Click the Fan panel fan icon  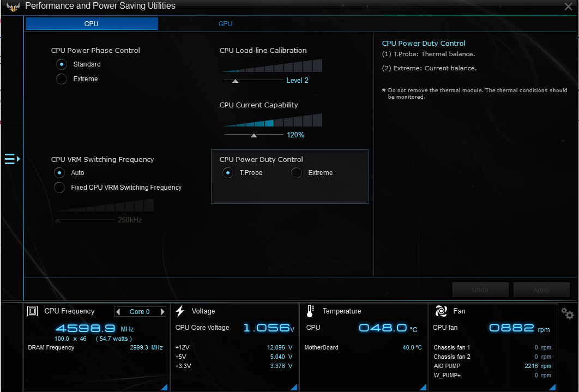click(x=441, y=311)
